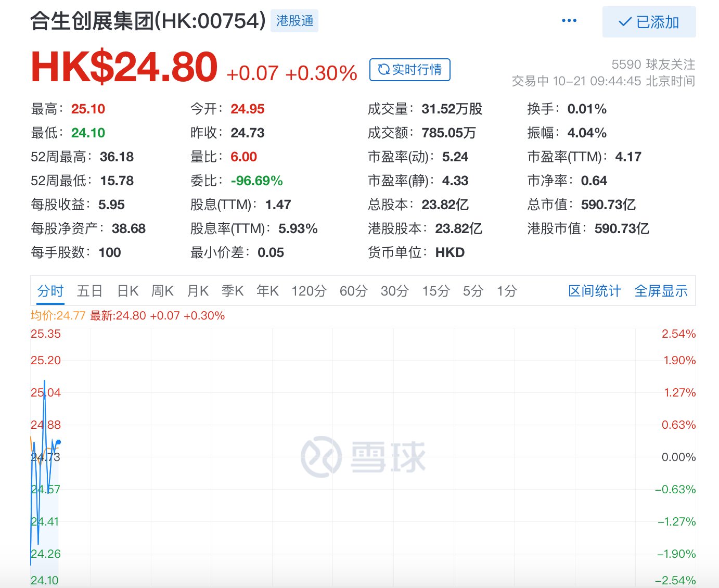Screen dimensions: 719x588
Task: Click the 52周最高 value 36.18
Action: [117, 157]
